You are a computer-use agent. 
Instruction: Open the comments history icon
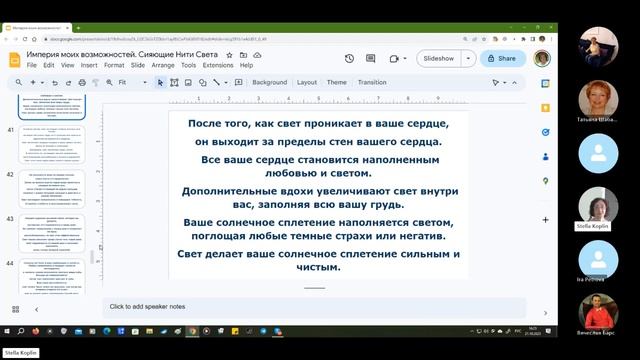(371, 58)
